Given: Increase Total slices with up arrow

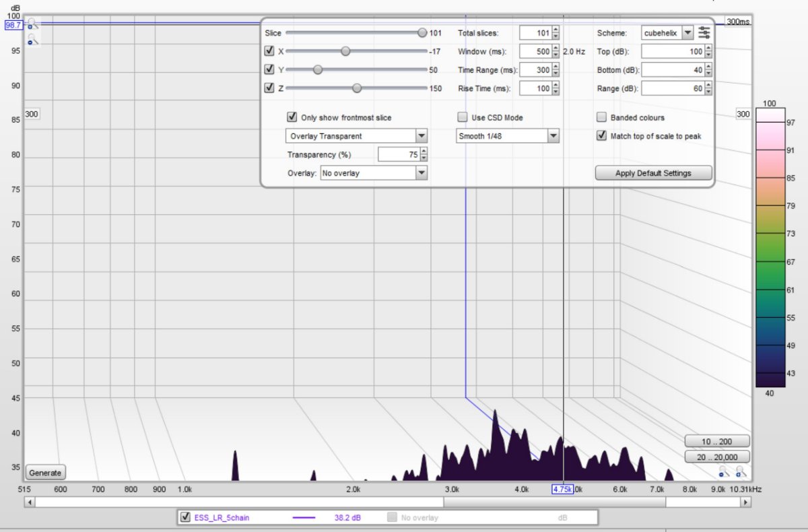Looking at the screenshot, I should pos(555,29).
